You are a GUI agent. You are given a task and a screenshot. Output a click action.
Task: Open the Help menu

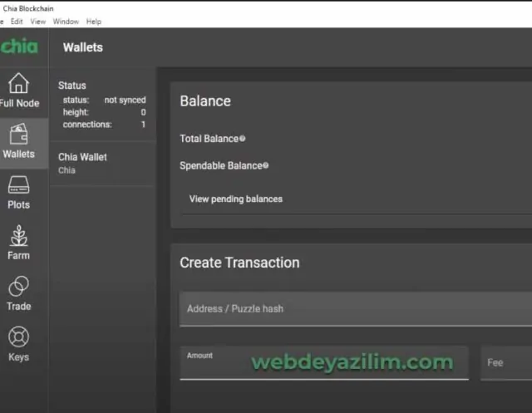(x=94, y=22)
